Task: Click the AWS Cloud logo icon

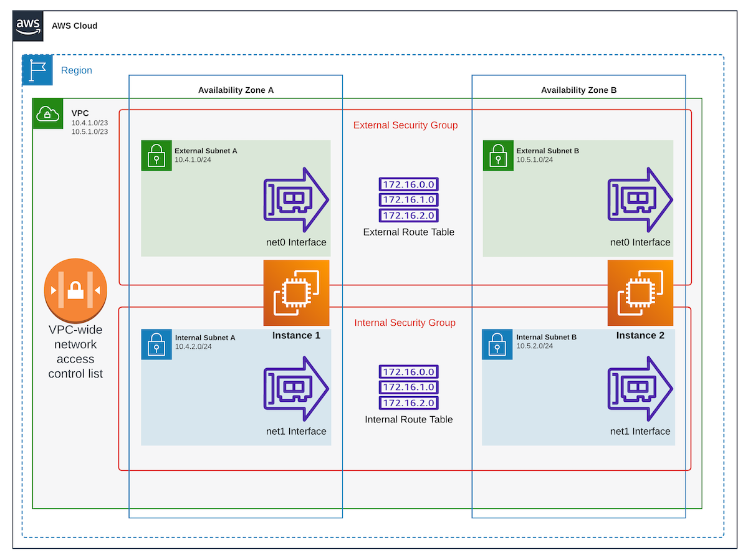Action: pos(27,26)
